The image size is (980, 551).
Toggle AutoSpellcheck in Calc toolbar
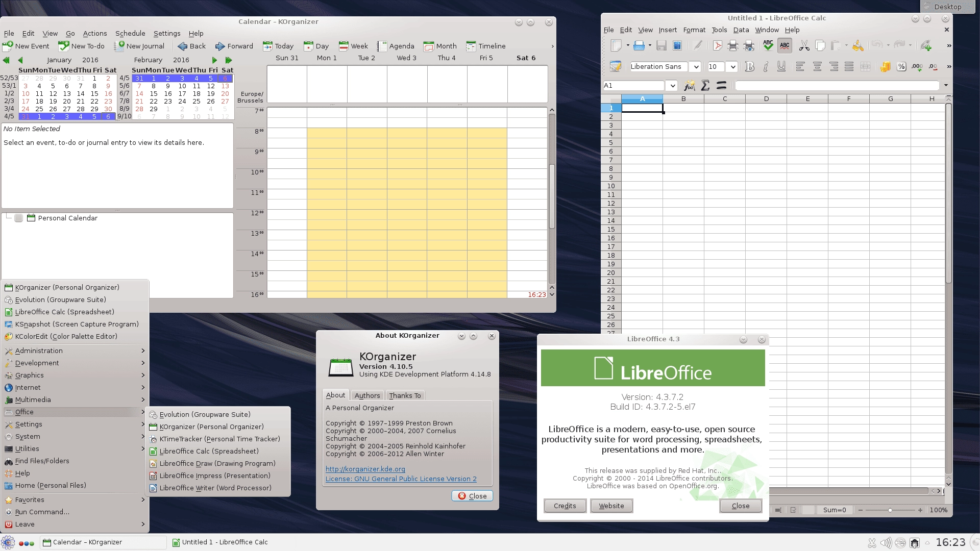tap(785, 46)
